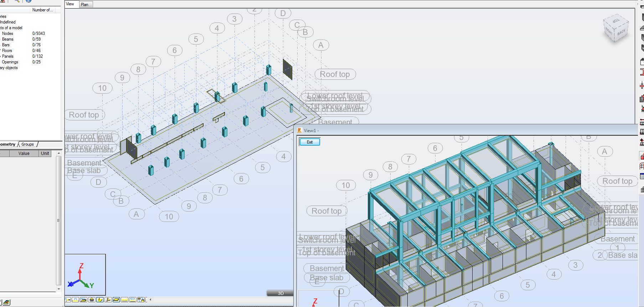644x307 pixels.
Task: Click the scroll-left arrow beside bottom toolbar
Action: 150,300
